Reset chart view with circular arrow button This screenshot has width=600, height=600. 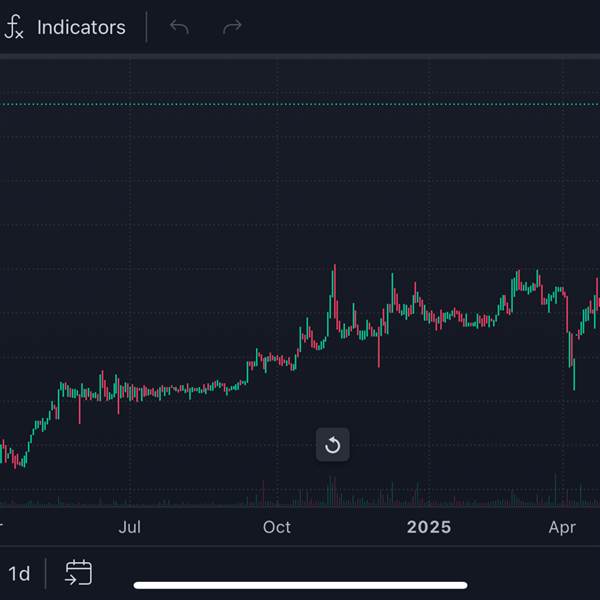point(333,445)
